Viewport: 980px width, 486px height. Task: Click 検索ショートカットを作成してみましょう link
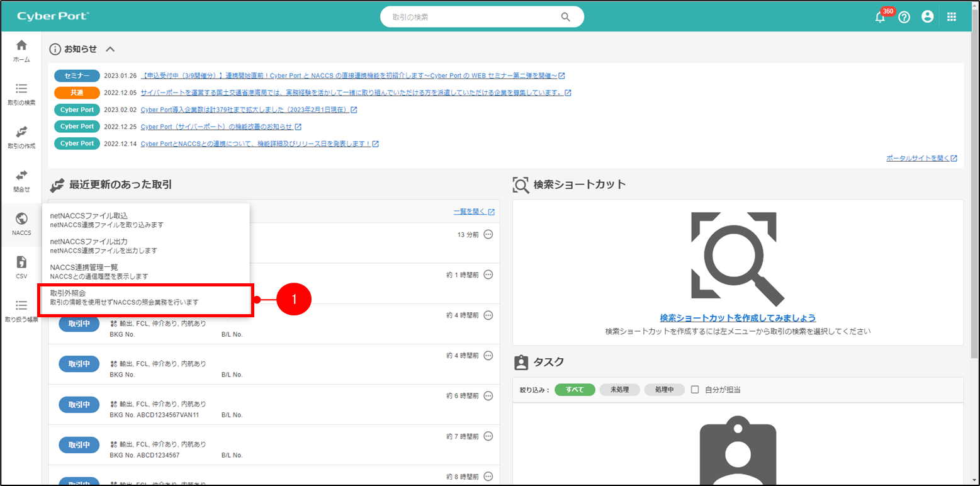[738, 318]
